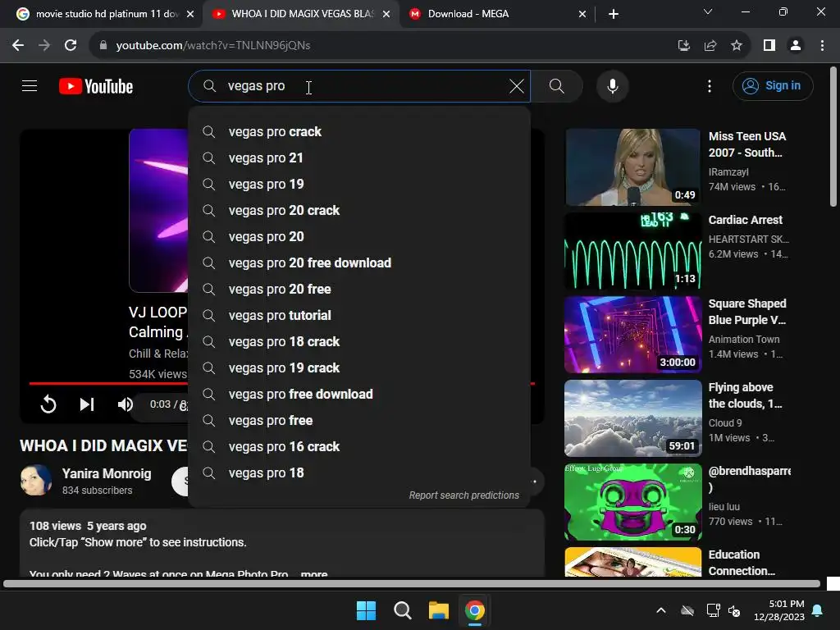Open Chrome three-dot menu
Screen dimensions: 840x630
click(x=822, y=46)
